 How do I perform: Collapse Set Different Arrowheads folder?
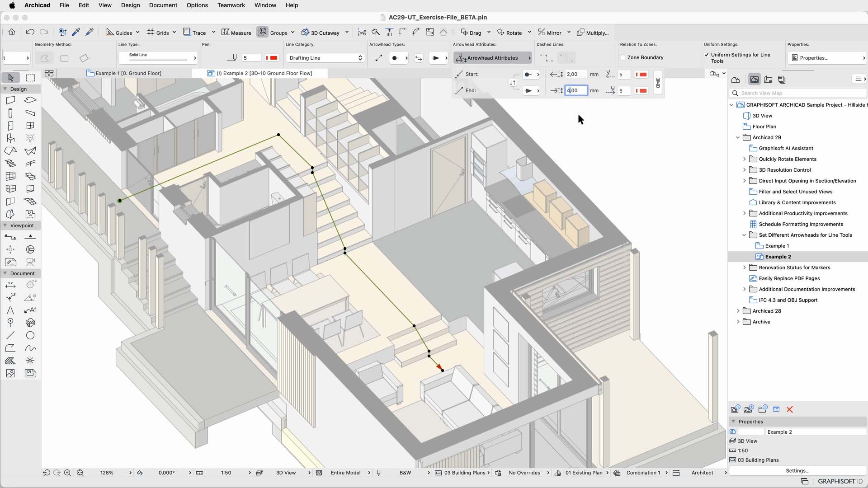pos(744,235)
